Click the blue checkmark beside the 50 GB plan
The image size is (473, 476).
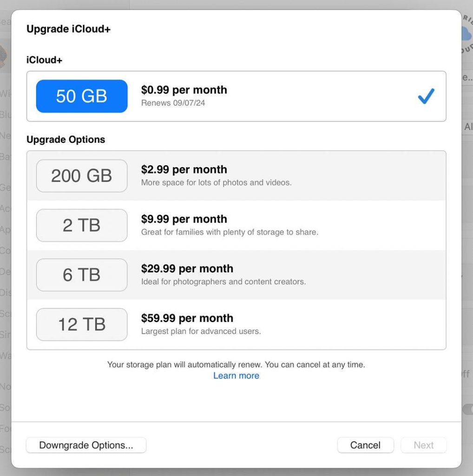[425, 96]
